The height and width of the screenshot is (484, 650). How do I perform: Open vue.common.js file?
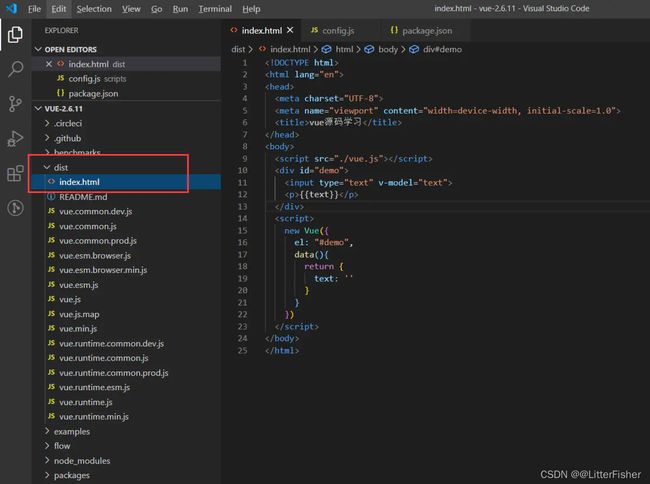point(87,226)
